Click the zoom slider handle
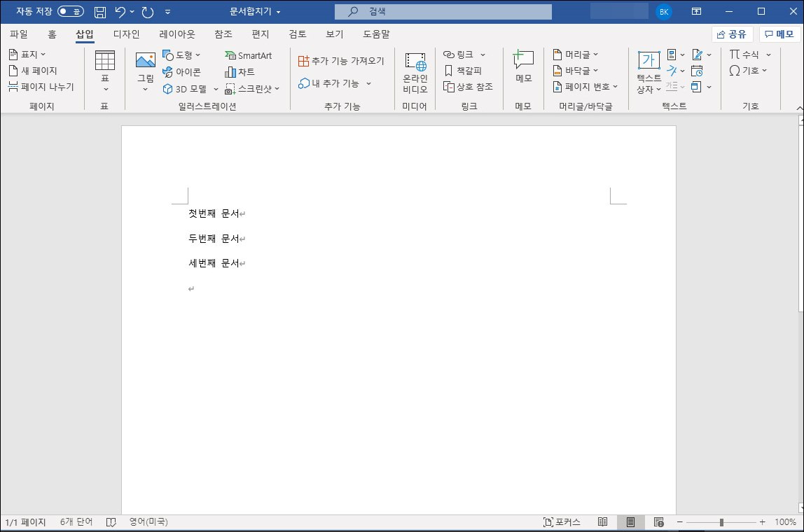Image resolution: width=804 pixels, height=532 pixels. (721, 522)
